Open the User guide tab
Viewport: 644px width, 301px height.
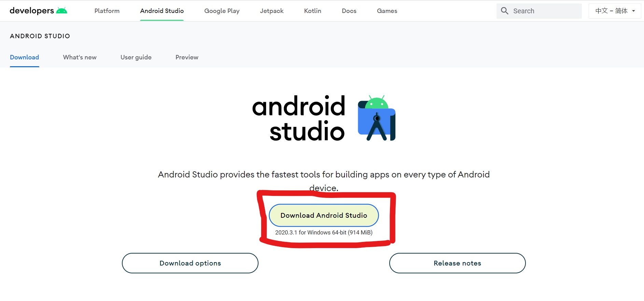click(136, 57)
